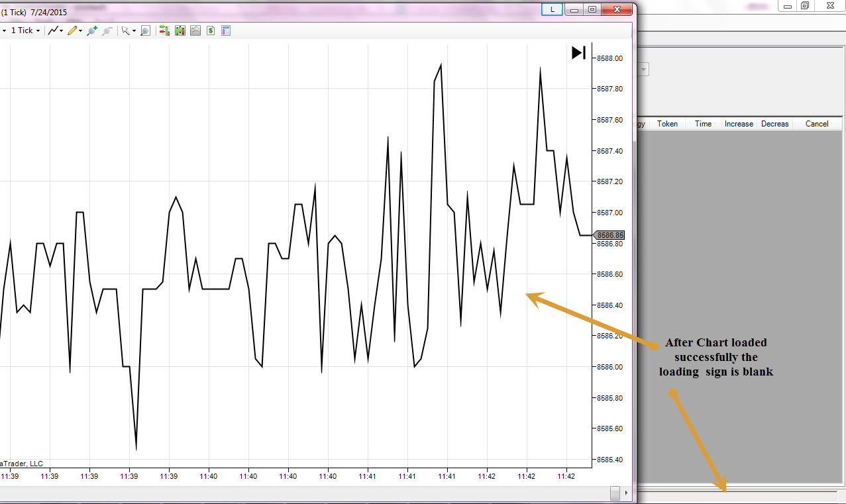The image size is (846, 504).
Task: Click the 8587.60 price axis label
Action: click(609, 120)
